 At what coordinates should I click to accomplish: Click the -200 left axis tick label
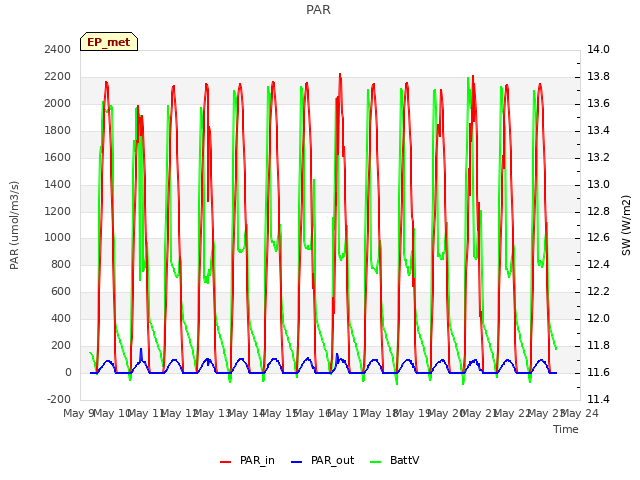(59, 400)
